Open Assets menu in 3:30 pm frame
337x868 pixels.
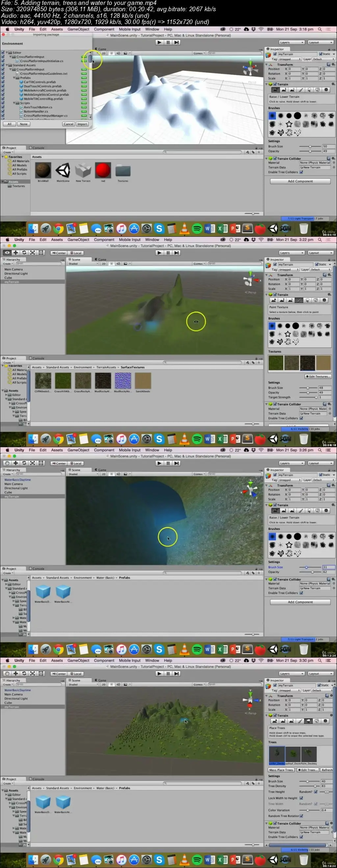tap(57, 661)
